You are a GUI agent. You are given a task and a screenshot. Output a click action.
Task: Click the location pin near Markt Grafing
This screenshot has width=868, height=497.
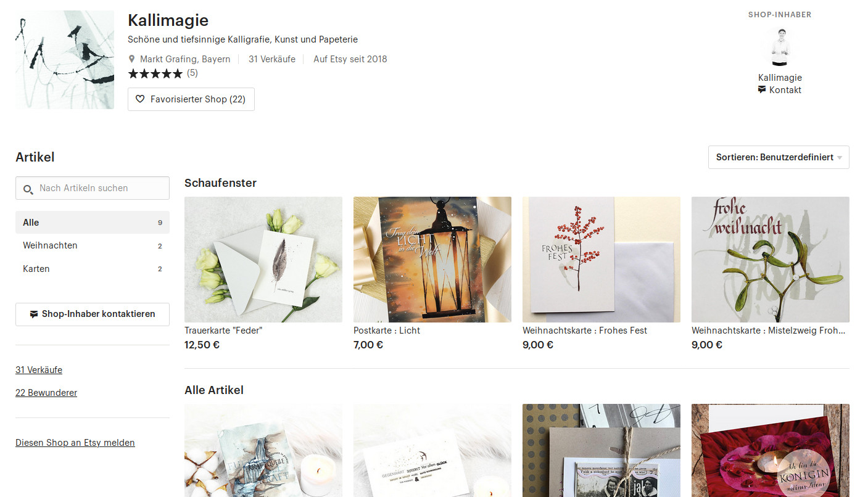[x=131, y=59]
